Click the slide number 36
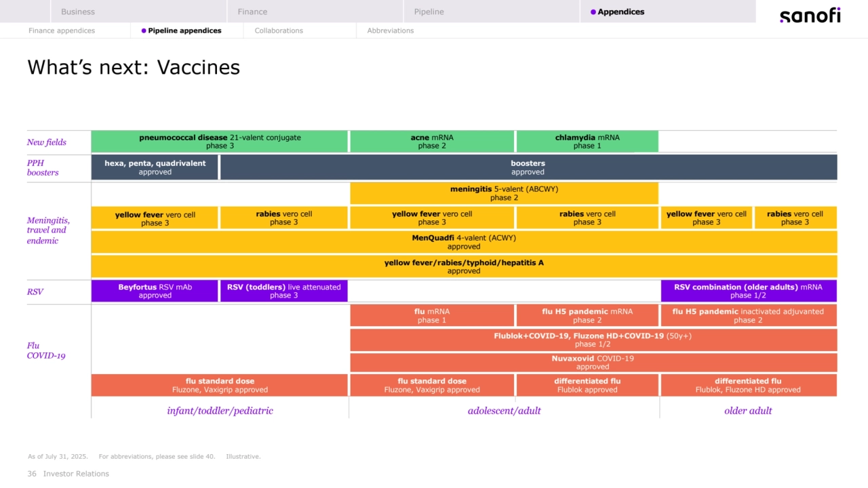The height and width of the screenshot is (488, 868). (32, 474)
